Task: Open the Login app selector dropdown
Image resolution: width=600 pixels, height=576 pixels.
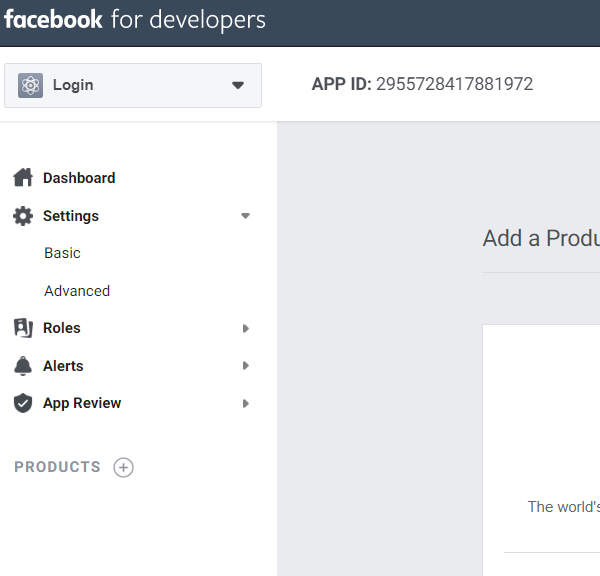Action: pos(133,85)
